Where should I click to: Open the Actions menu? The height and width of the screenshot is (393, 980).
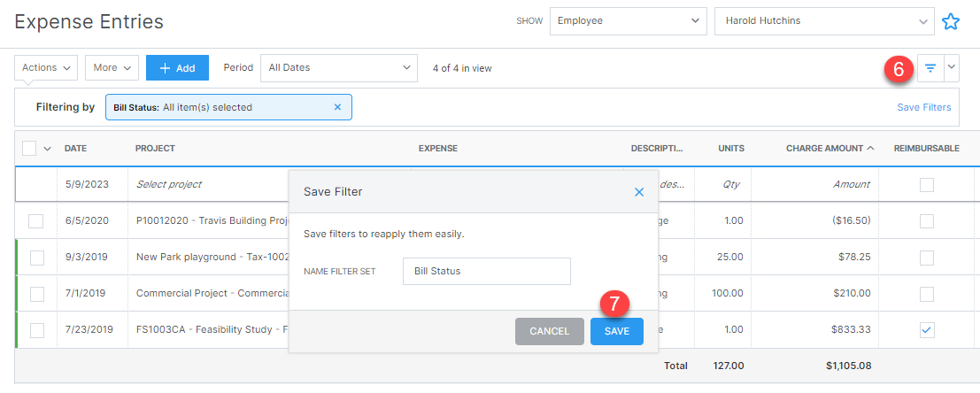click(46, 67)
